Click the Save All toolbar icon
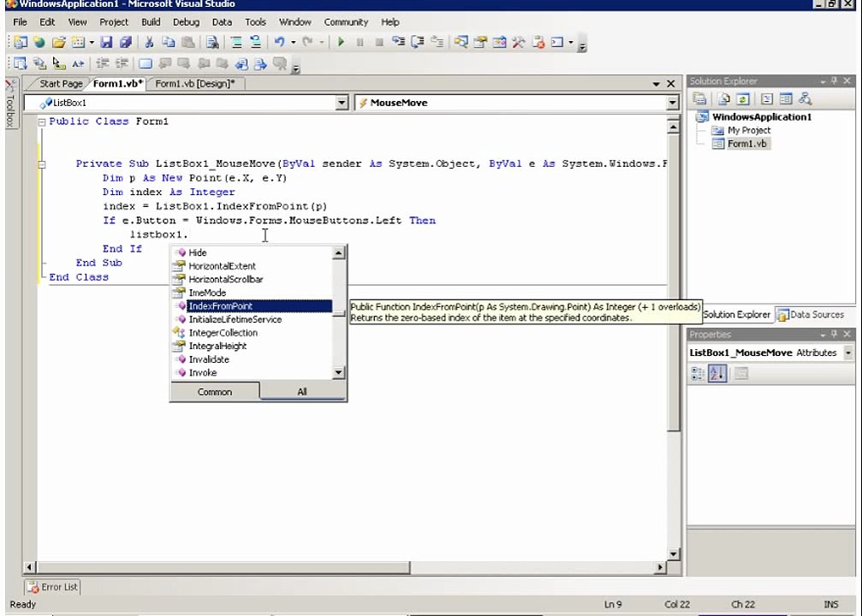 click(x=126, y=42)
